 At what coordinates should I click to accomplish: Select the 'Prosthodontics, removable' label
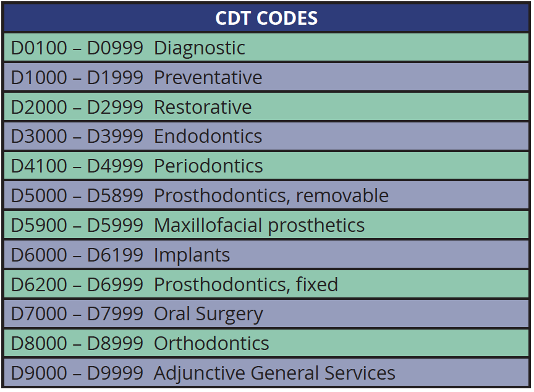[x=271, y=195]
